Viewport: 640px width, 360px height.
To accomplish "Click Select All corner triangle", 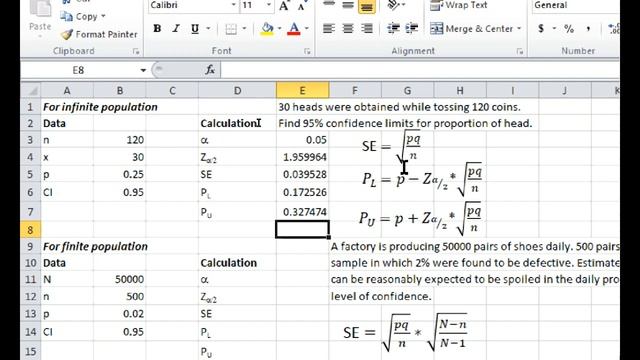I will click(31, 91).
